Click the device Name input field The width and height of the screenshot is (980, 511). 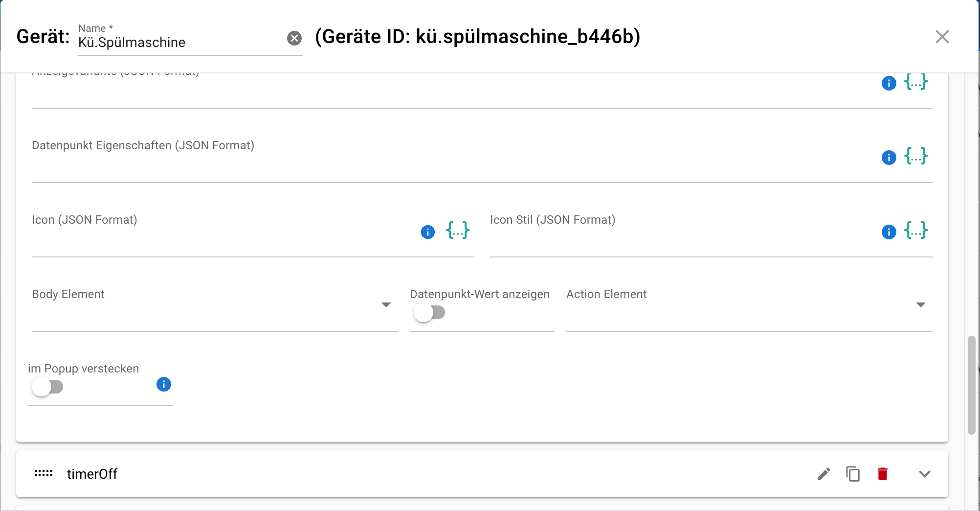[x=181, y=43]
